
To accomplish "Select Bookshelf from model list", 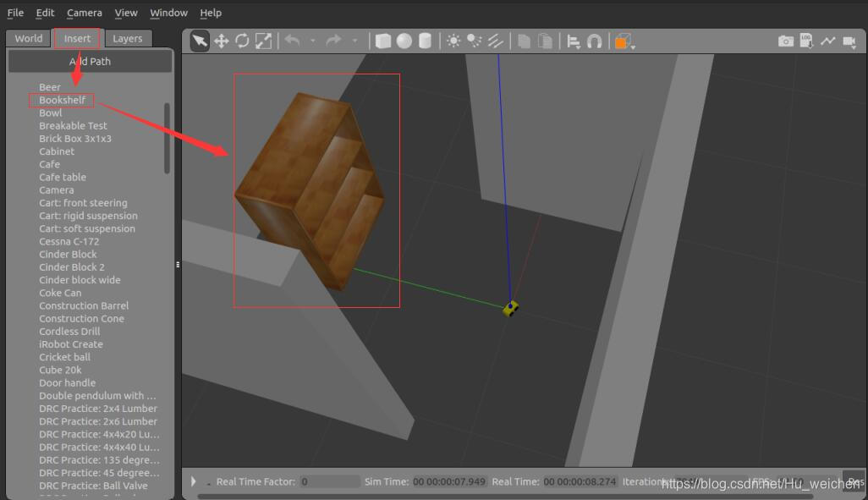I will [62, 100].
